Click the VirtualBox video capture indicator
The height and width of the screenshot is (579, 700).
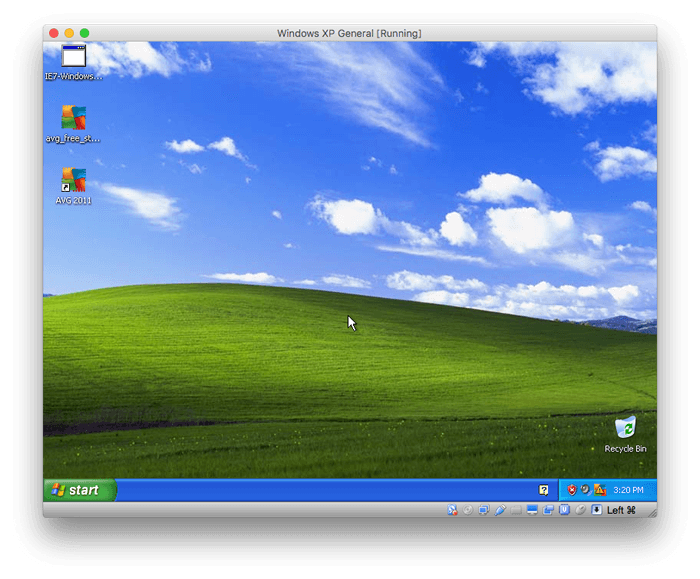[x=548, y=510]
